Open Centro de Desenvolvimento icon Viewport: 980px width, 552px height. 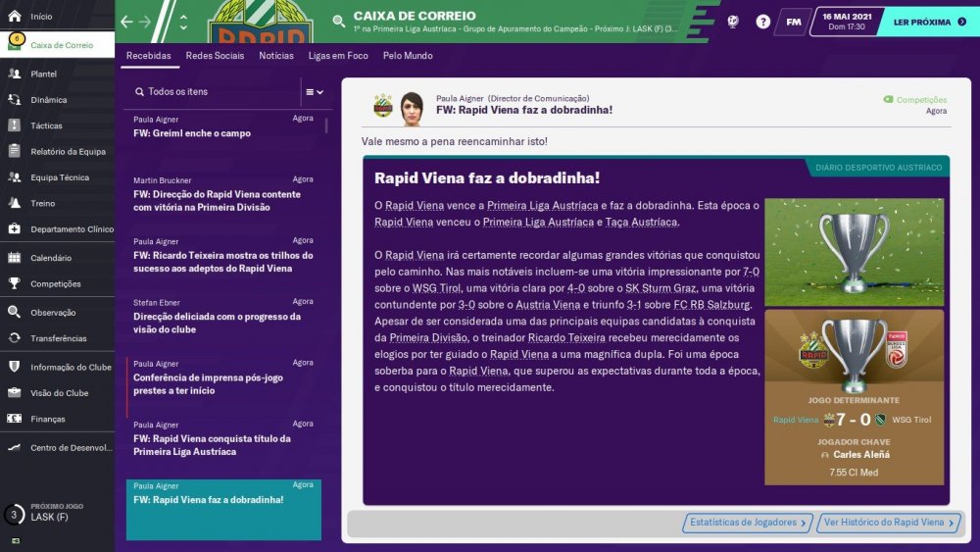click(14, 447)
